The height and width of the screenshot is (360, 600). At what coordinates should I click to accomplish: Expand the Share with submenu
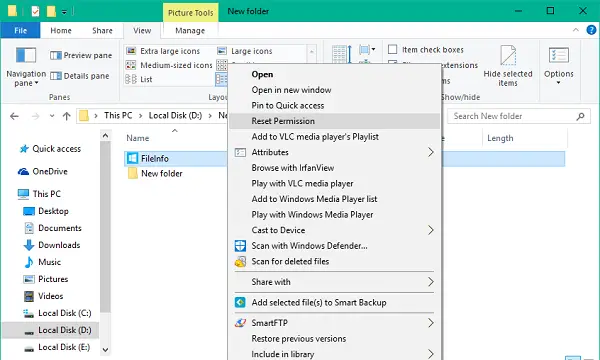click(x=334, y=282)
